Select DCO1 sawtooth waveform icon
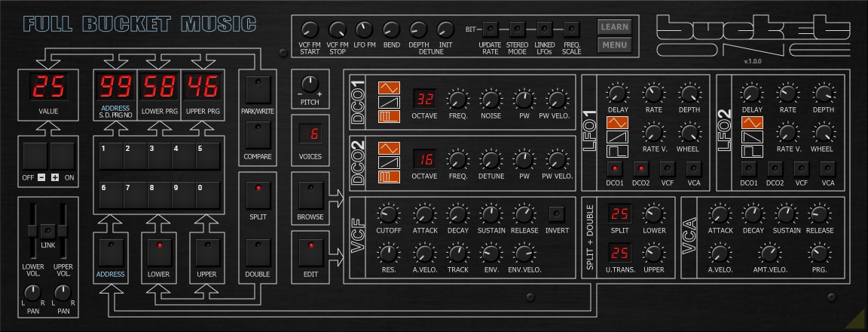The image size is (868, 332). click(x=389, y=102)
